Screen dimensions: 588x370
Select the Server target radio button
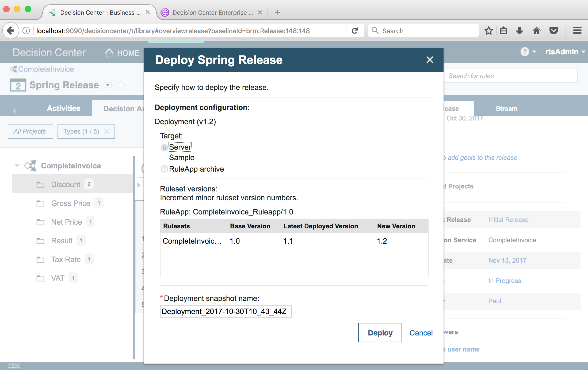[164, 148]
